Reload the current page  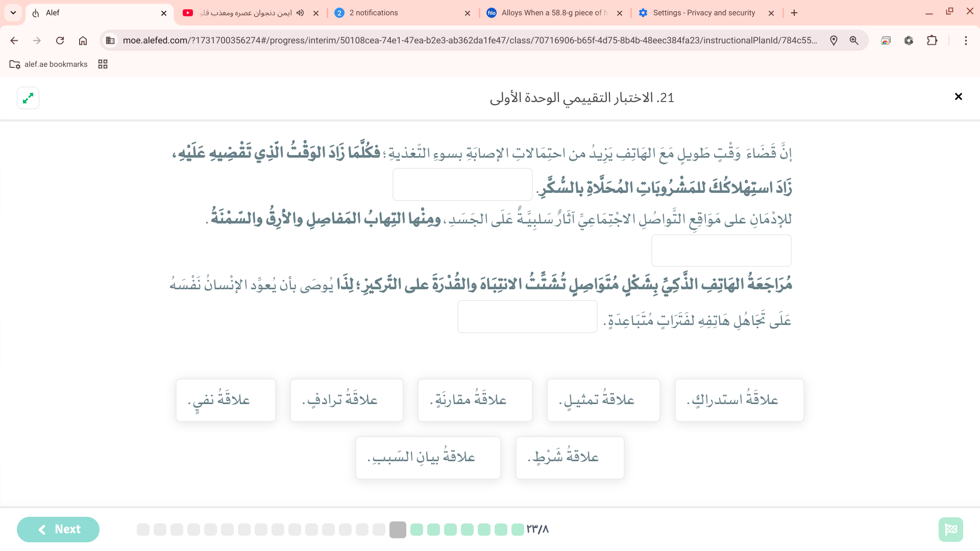point(60,41)
